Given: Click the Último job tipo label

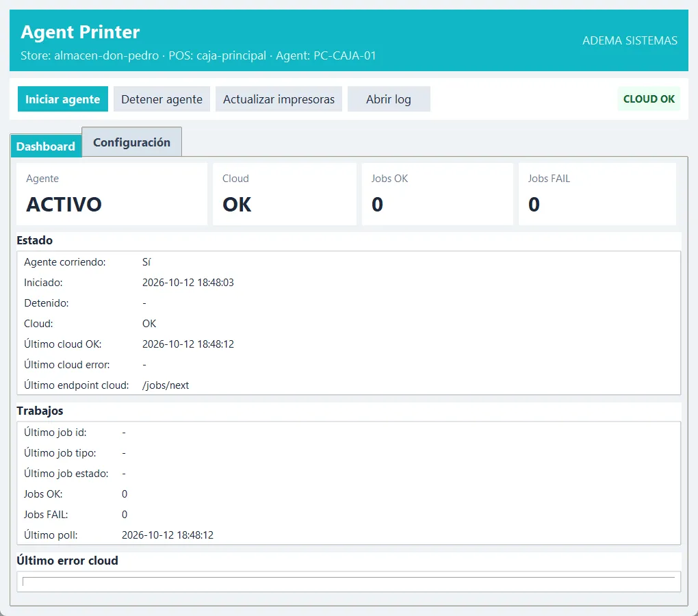Looking at the screenshot, I should [x=60, y=453].
